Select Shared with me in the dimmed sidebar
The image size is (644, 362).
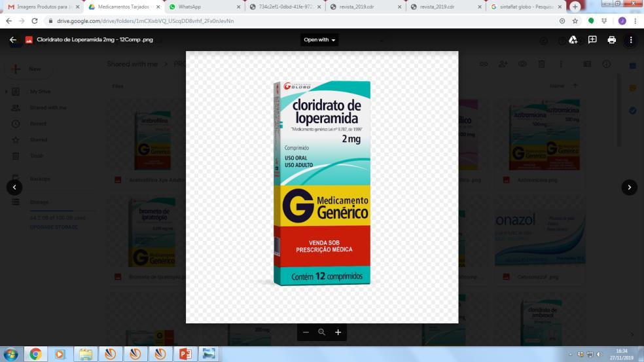tap(48, 107)
